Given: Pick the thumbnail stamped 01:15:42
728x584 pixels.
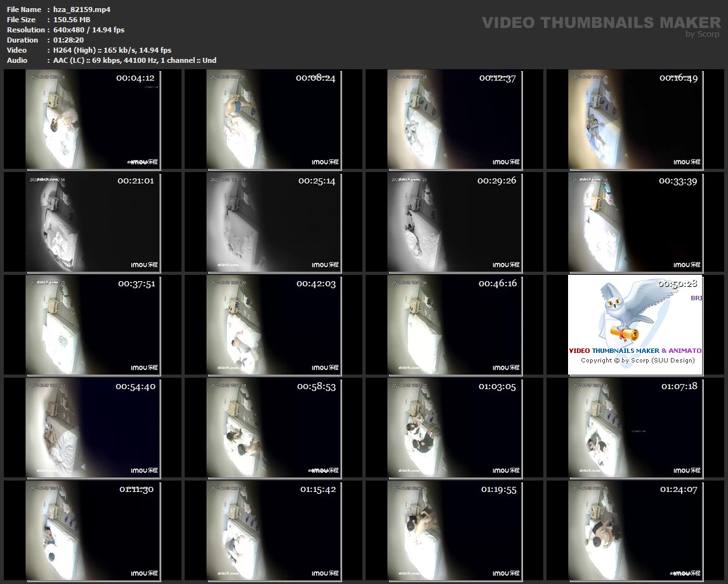Looking at the screenshot, I should click(x=274, y=531).
